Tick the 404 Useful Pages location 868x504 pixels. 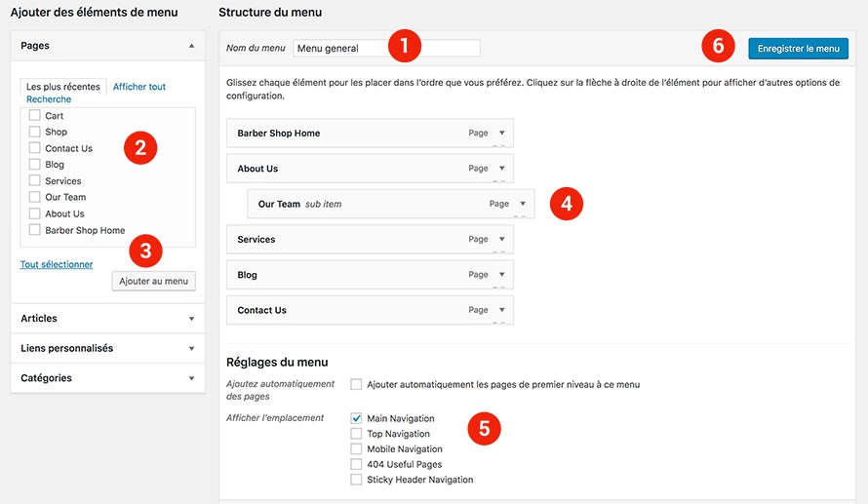356,464
